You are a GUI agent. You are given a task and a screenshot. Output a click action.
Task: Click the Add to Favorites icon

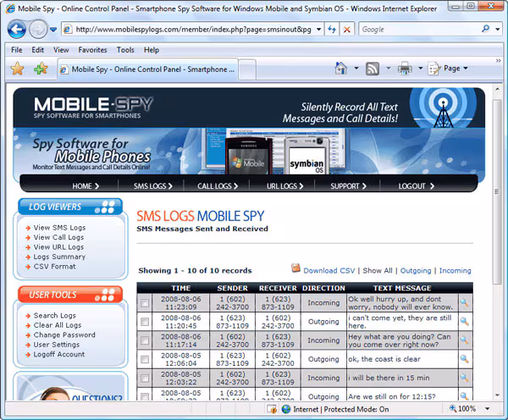(x=41, y=69)
